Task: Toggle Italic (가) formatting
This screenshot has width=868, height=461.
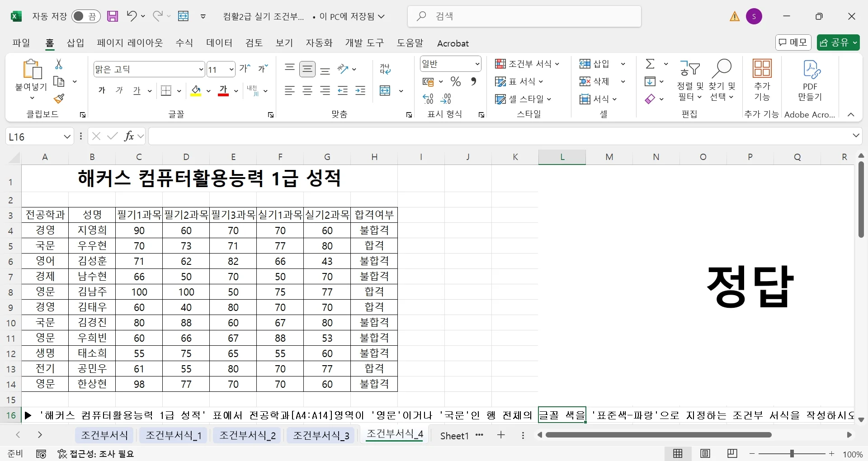Action: [119, 91]
